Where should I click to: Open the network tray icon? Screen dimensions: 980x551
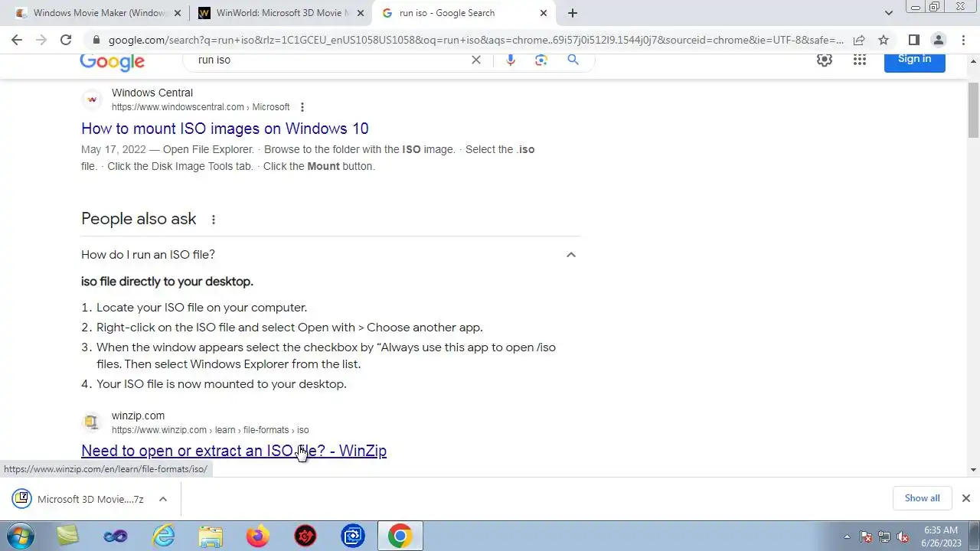[x=885, y=536]
